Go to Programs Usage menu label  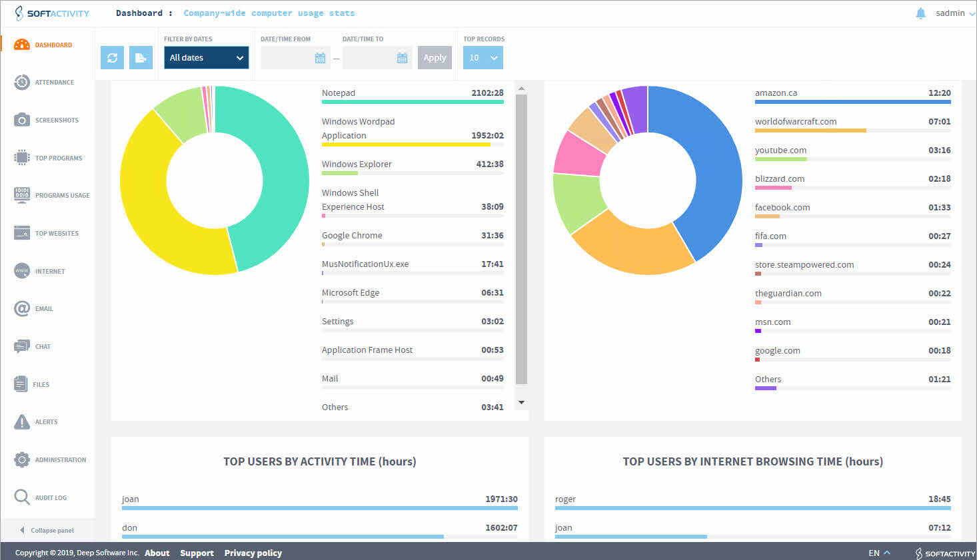tap(63, 196)
